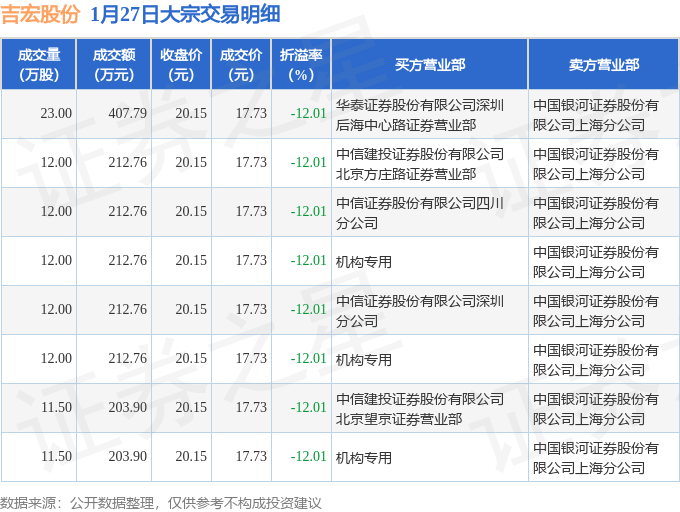This screenshot has height=512, width=680.
Task: Select the 卖方营业部 column header
Action: [x=604, y=65]
